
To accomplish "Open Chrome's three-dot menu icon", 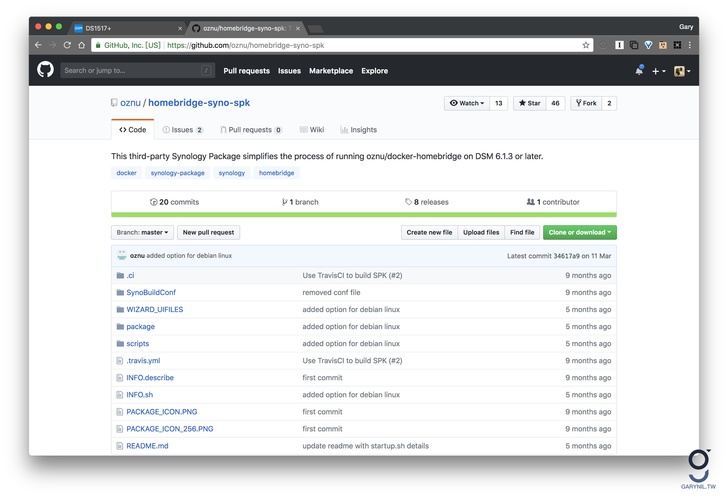I will coord(690,45).
